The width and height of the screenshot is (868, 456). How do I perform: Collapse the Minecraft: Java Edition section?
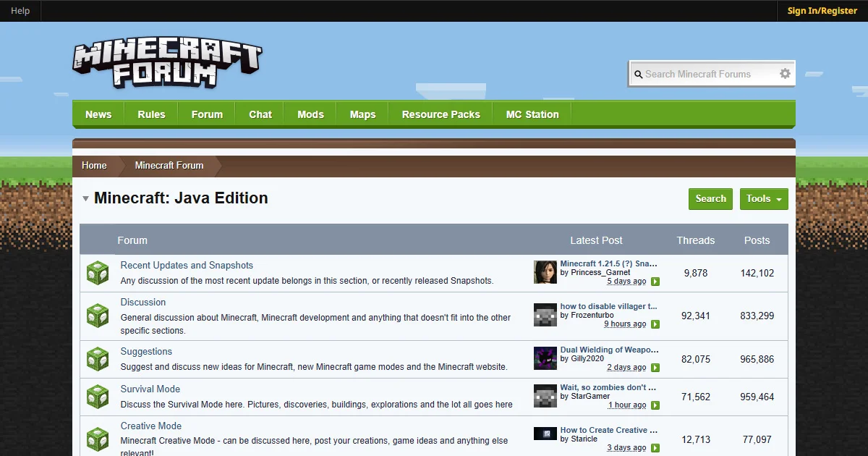pos(85,198)
